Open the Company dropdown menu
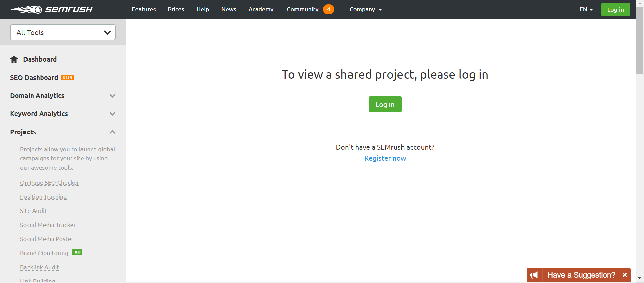 coord(366,9)
